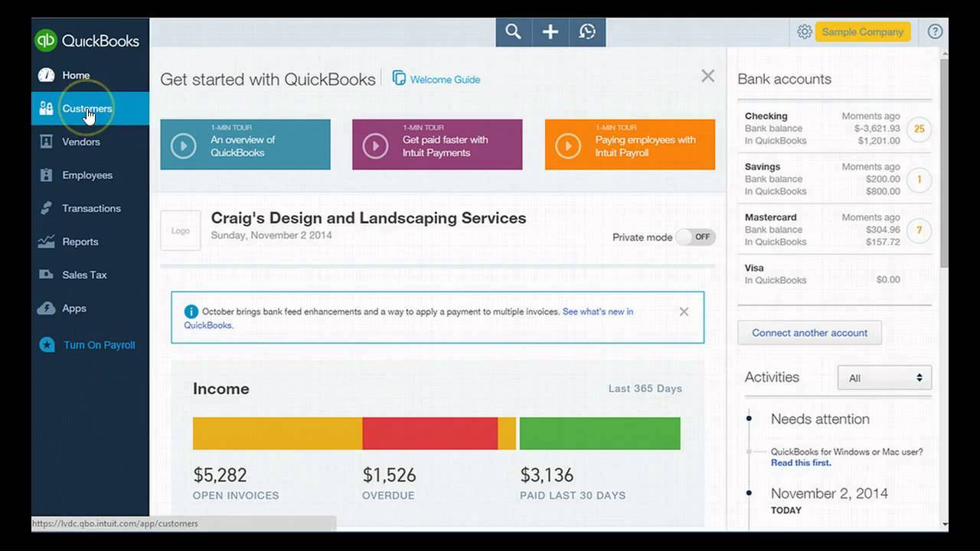980x551 pixels.
Task: Click the 7 badge for Mastercard
Action: (919, 230)
